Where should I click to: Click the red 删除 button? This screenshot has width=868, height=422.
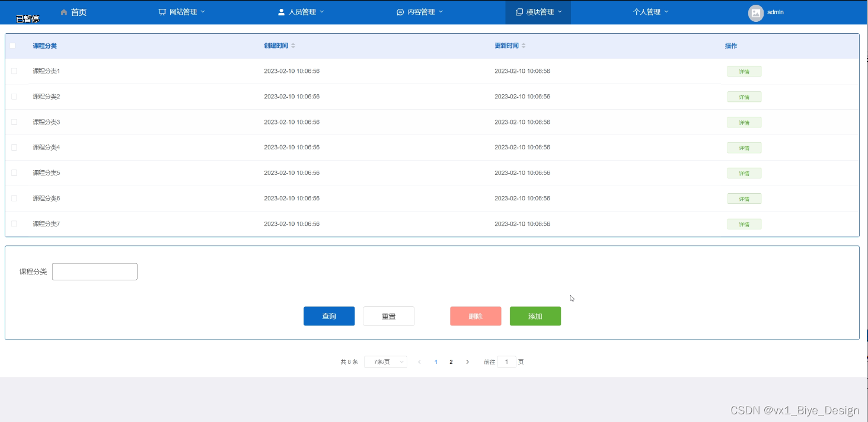coord(476,316)
